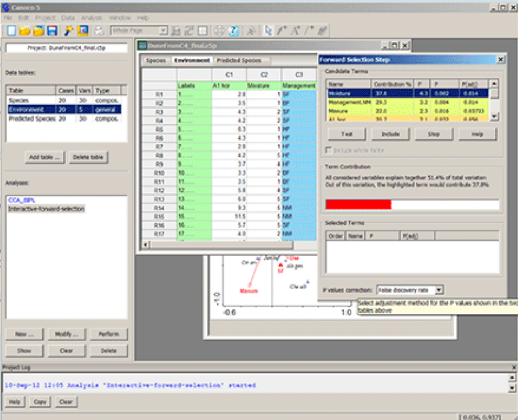The height and width of the screenshot is (420, 518).
Task: Click Project Log Copy button
Action: 40,402
